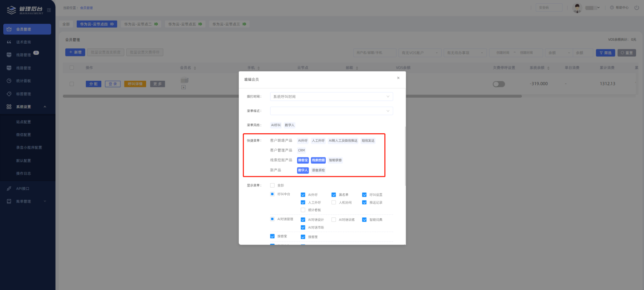Close the 编辑会员 dialog
The width and height of the screenshot is (644, 290).
(398, 78)
